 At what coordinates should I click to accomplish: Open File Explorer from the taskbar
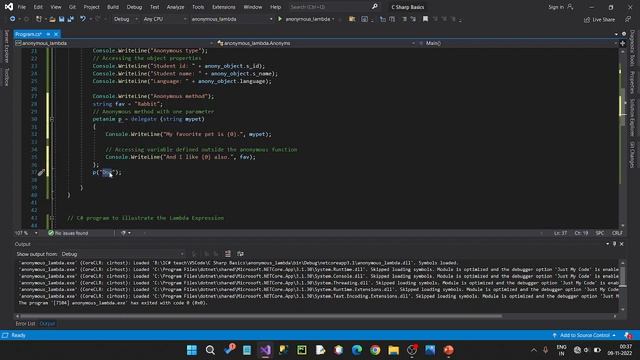pyautogui.click(x=393, y=350)
